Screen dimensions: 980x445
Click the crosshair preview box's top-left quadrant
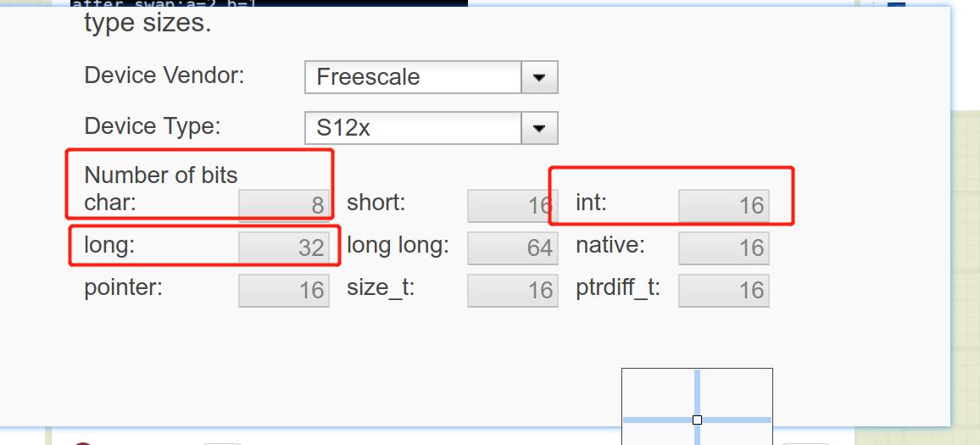tap(659, 392)
